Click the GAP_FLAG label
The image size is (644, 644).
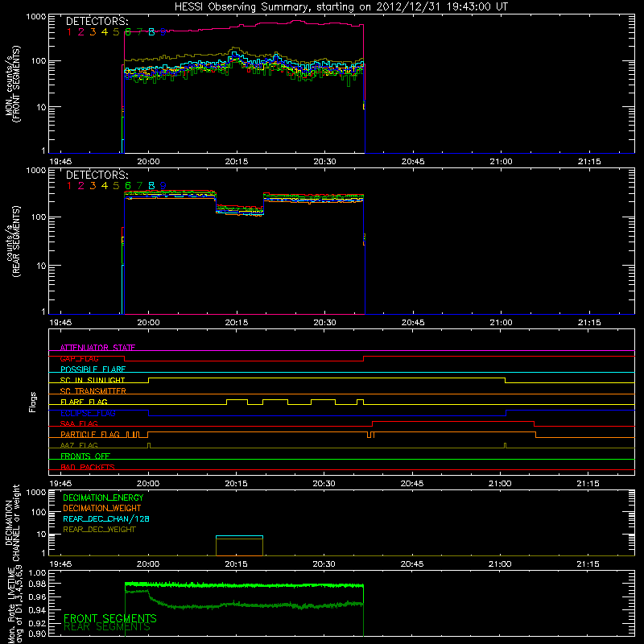(x=79, y=358)
